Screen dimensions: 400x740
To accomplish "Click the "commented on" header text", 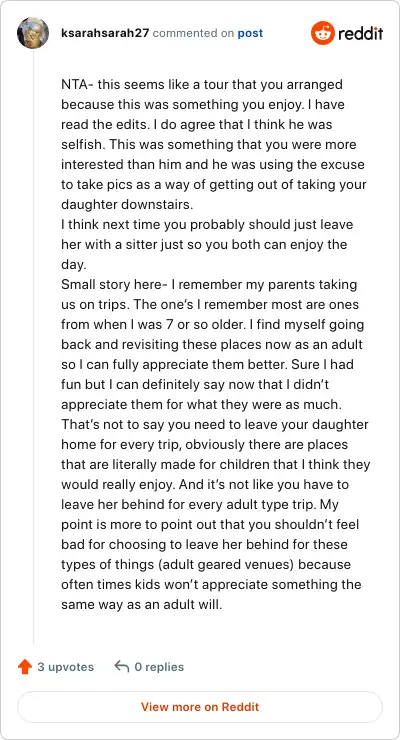I will coord(193,34).
